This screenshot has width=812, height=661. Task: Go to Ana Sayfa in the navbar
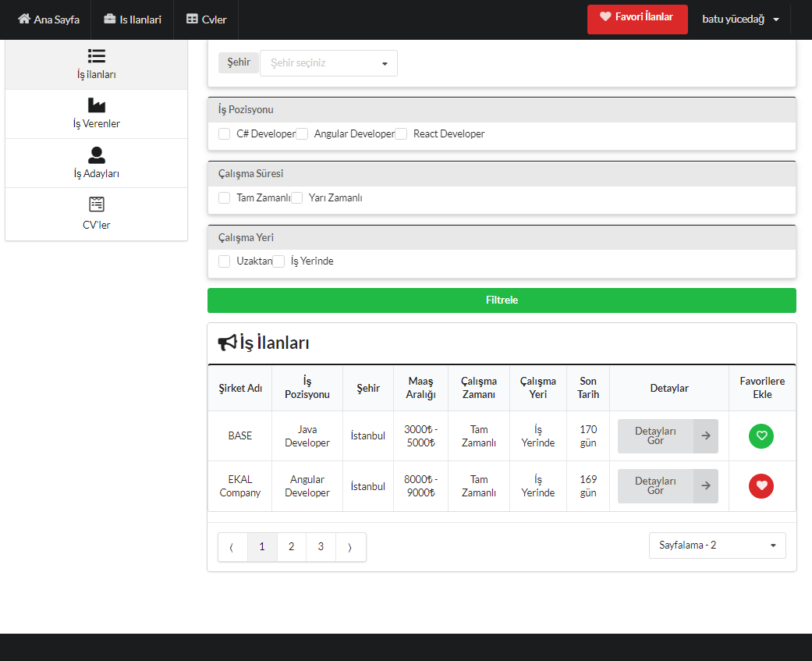(x=48, y=20)
